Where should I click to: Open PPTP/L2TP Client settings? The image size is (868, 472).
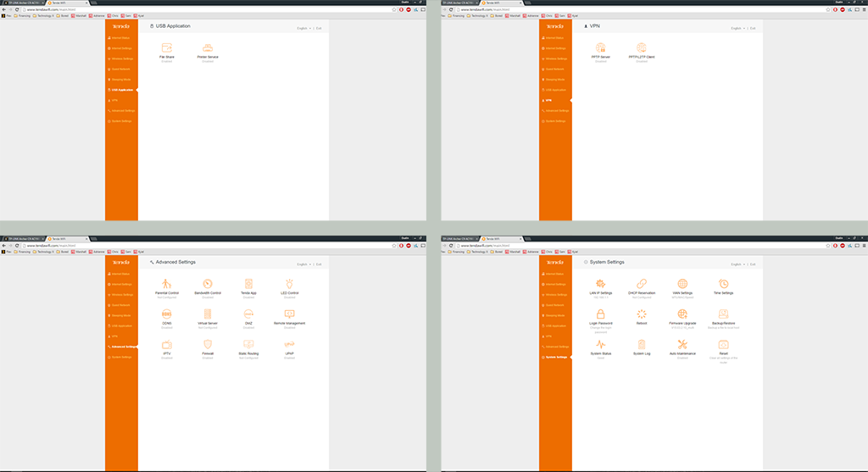click(642, 48)
